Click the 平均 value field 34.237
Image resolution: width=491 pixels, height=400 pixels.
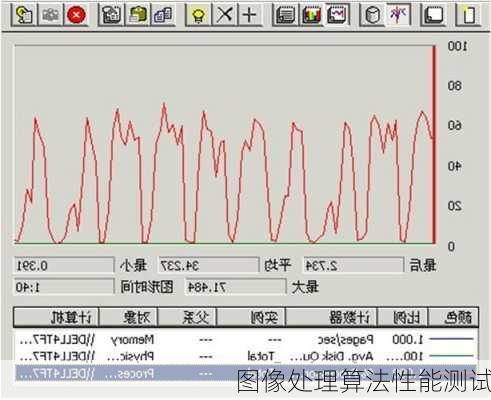click(x=209, y=266)
